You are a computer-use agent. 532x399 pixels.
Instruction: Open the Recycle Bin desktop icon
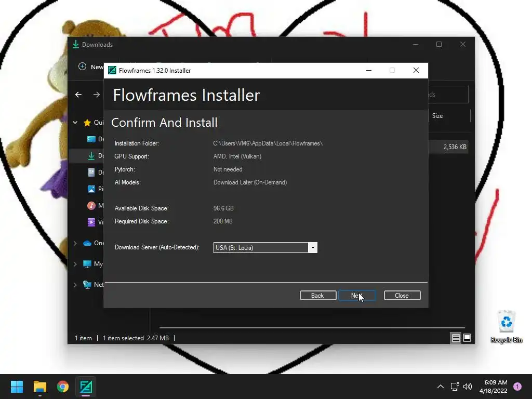coord(506,326)
